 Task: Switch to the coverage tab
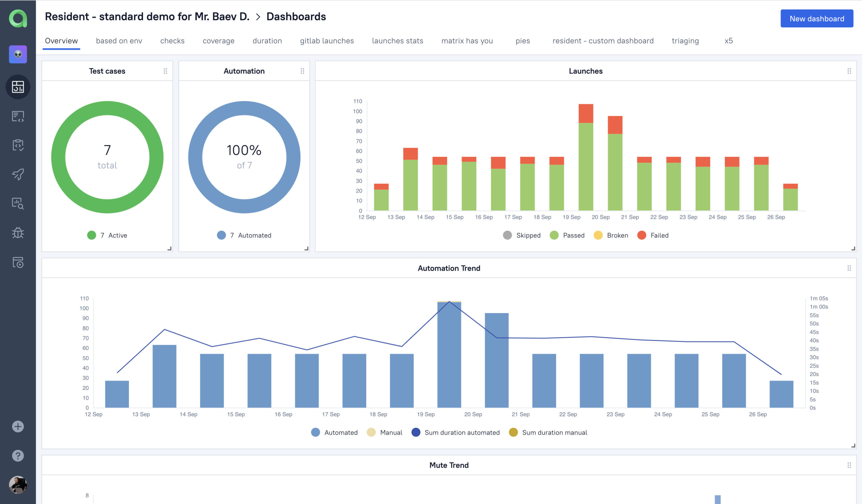(x=218, y=41)
